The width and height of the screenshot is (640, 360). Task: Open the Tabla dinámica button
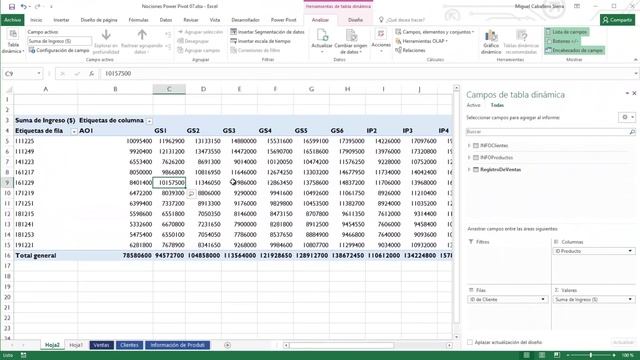click(13, 42)
